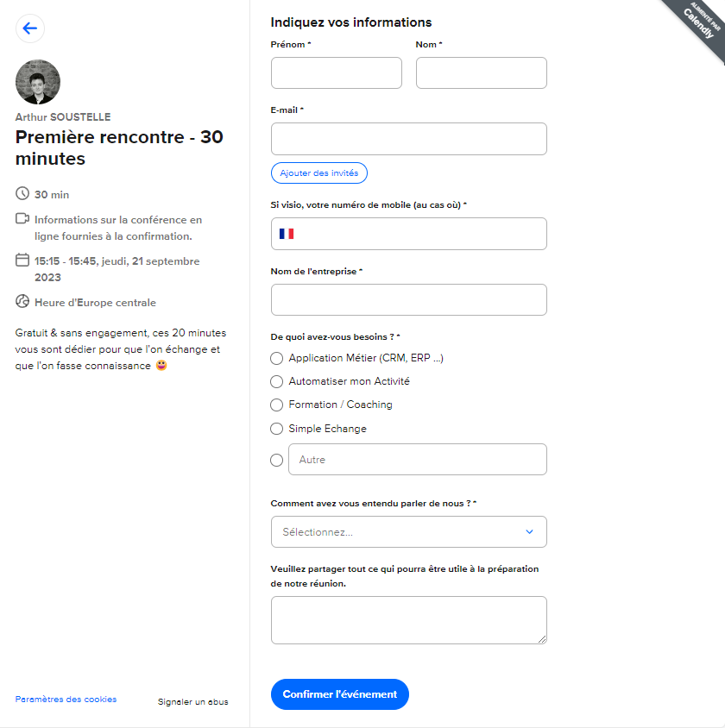
Task: Click the clock duration icon
Action: (22, 194)
